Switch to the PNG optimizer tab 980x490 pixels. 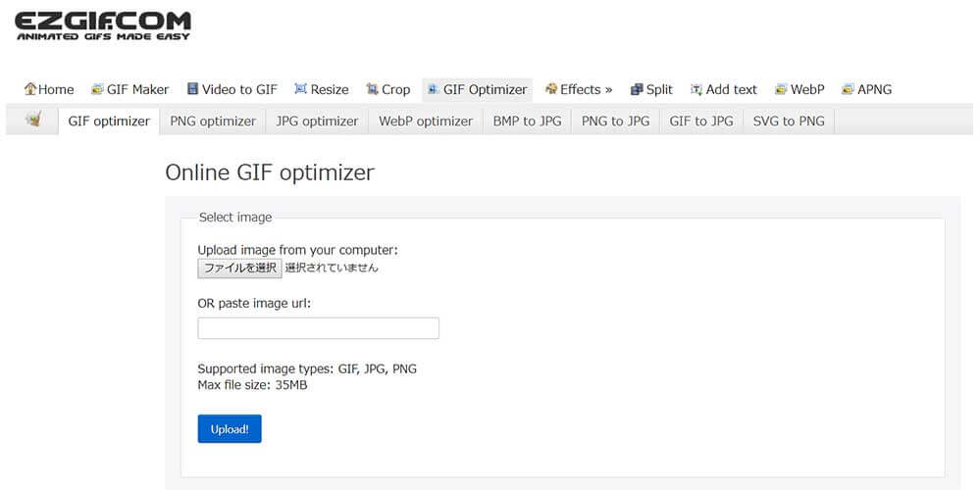coord(213,122)
